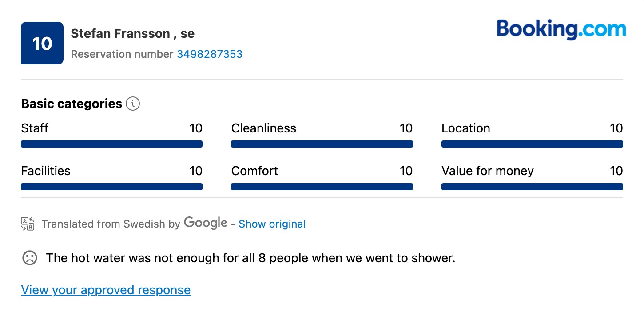Click the hot water review comment text
The width and height of the screenshot is (644, 320).
(x=250, y=258)
